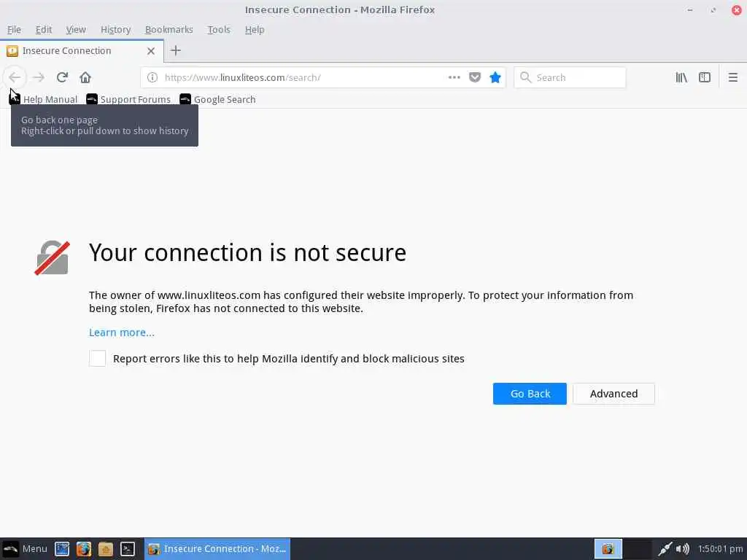Open the File menu

pyautogui.click(x=14, y=29)
